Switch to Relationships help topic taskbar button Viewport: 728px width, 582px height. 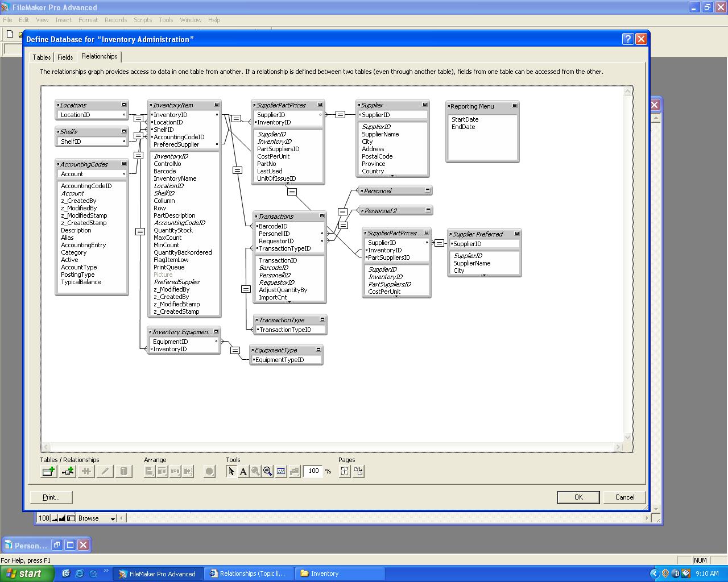tap(248, 573)
